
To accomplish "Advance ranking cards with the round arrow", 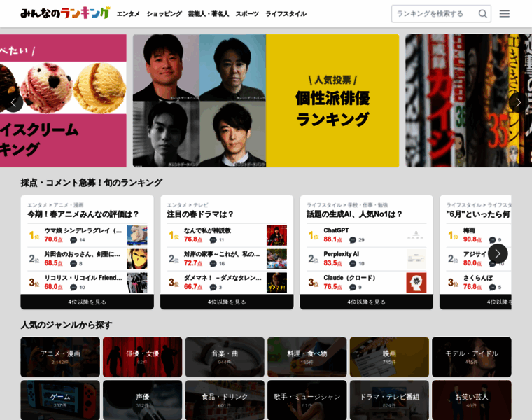I will [498, 253].
